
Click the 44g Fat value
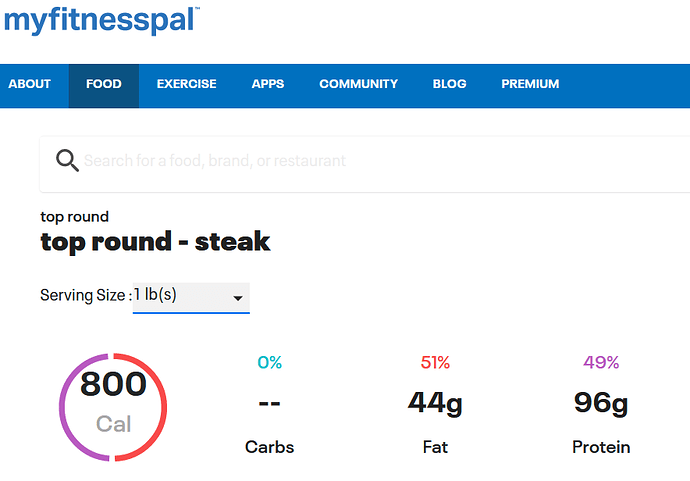(x=435, y=403)
